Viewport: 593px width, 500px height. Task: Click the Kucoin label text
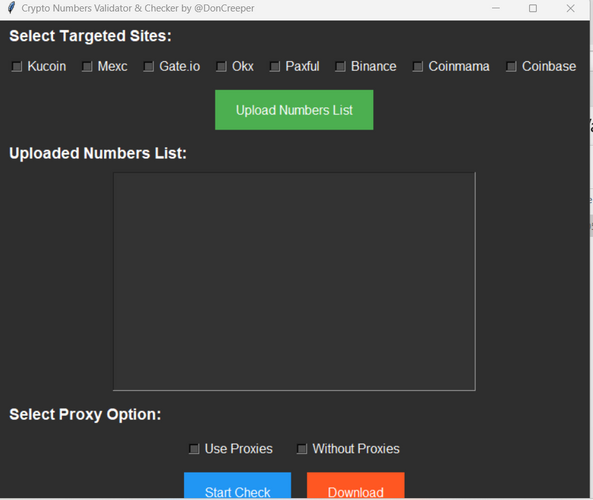point(47,67)
